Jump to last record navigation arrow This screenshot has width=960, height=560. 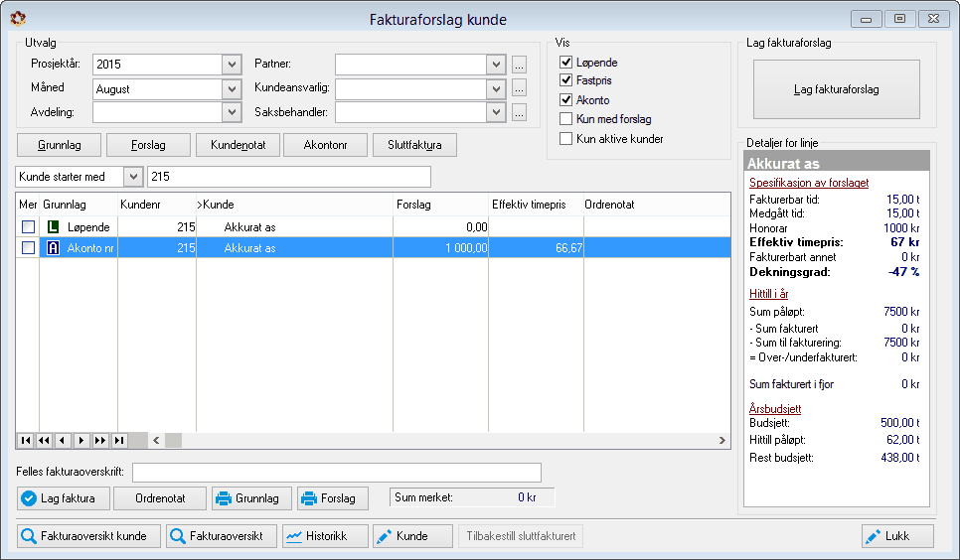tap(119, 440)
